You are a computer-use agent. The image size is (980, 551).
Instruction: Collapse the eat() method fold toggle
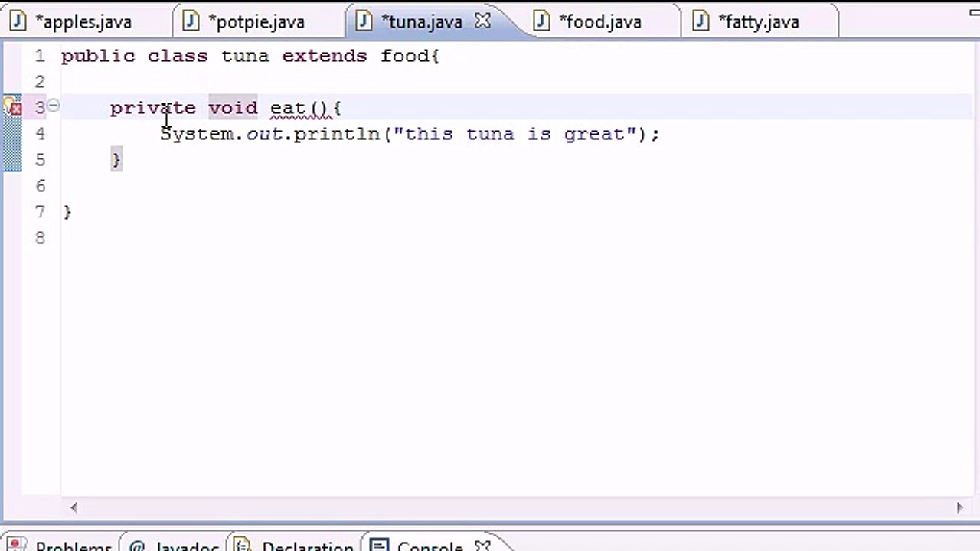click(53, 106)
